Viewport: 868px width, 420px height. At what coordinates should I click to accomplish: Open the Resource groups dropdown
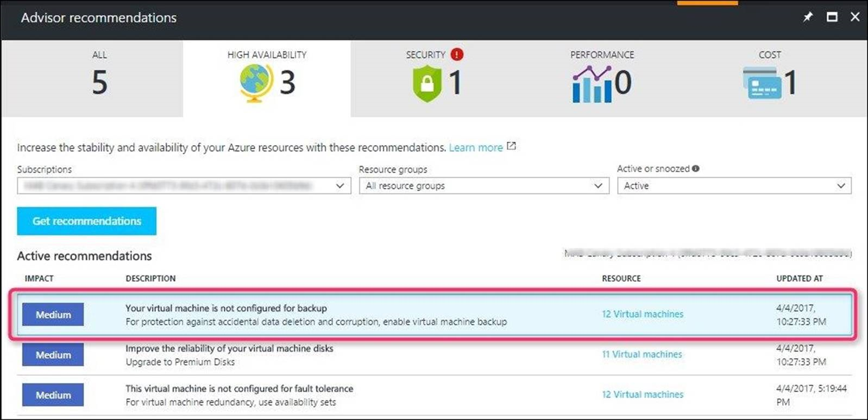click(599, 185)
